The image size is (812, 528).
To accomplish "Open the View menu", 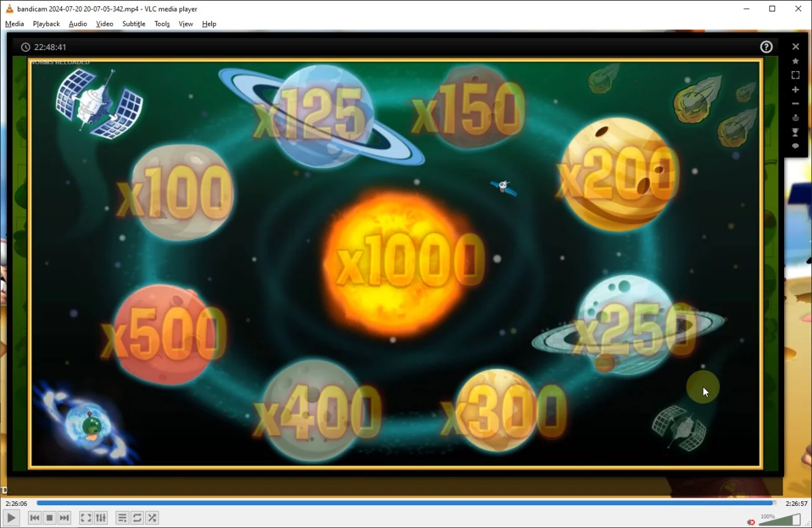I will pyautogui.click(x=186, y=24).
